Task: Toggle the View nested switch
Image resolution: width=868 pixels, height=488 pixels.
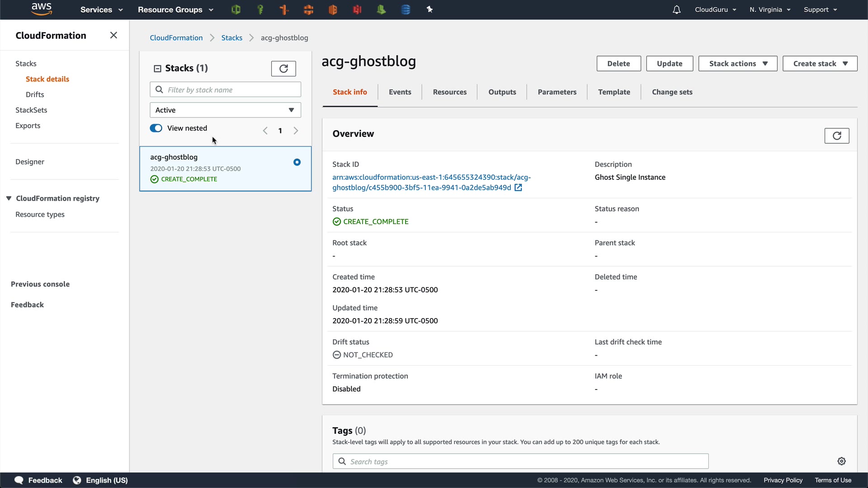Action: (x=156, y=128)
